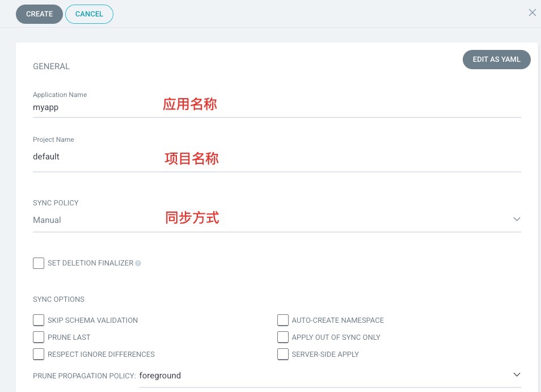Click the CANCEL button
The height and width of the screenshot is (392, 541).
pyautogui.click(x=89, y=14)
